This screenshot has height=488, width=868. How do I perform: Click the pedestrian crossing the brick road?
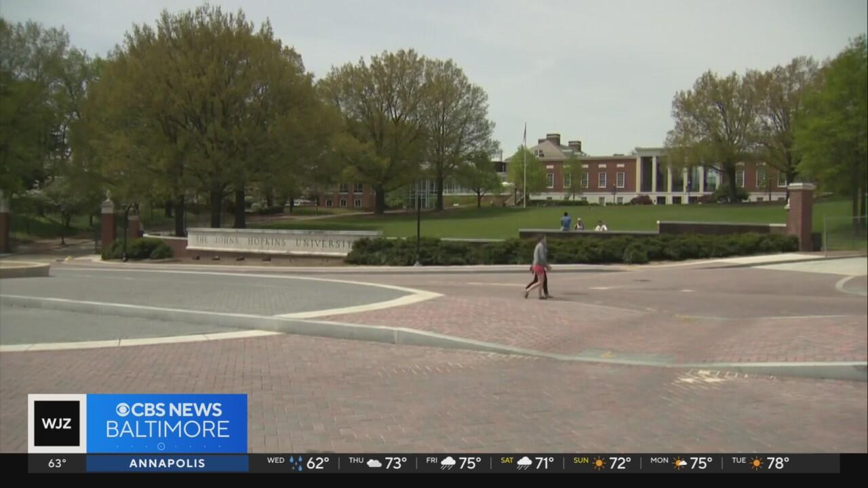point(539,268)
